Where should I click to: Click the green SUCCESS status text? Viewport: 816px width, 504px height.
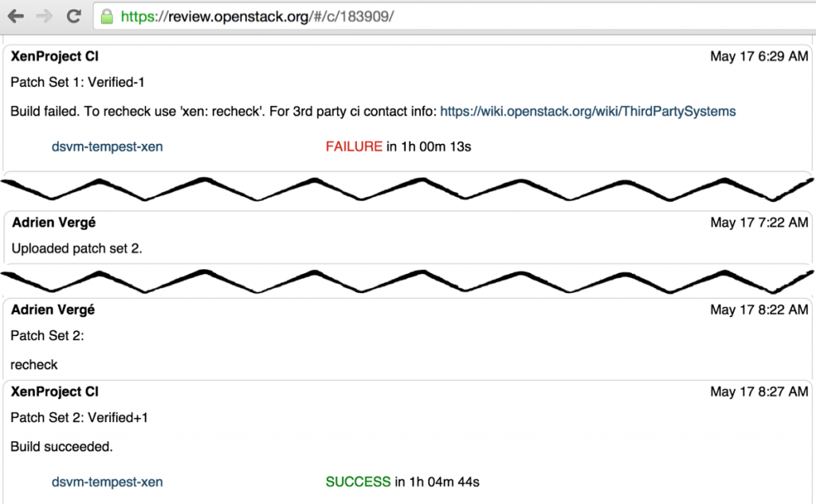(x=358, y=482)
